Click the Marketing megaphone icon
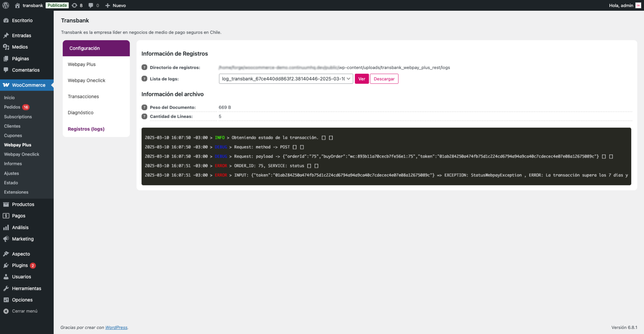Viewport: 644px width, 334px height. 6,239
